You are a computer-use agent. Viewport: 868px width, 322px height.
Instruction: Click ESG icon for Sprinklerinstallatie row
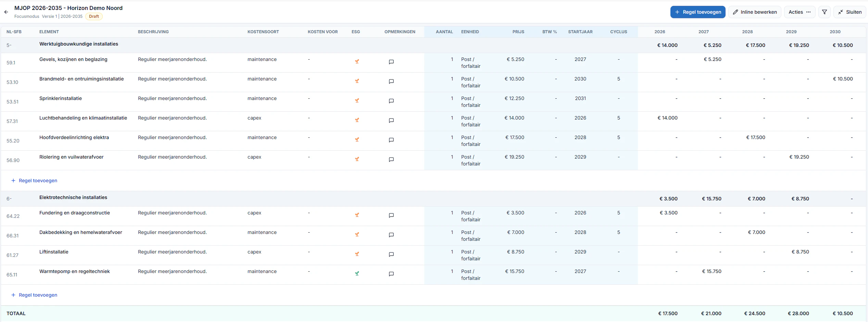357,101
